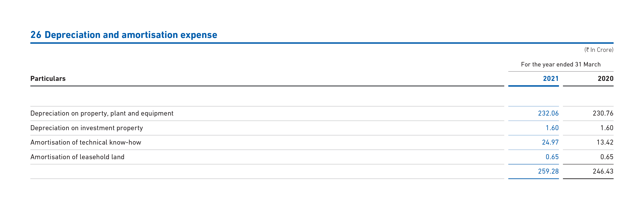The height and width of the screenshot is (209, 644).
Task: Click the 13.42 value for 2020
Action: [605, 142]
